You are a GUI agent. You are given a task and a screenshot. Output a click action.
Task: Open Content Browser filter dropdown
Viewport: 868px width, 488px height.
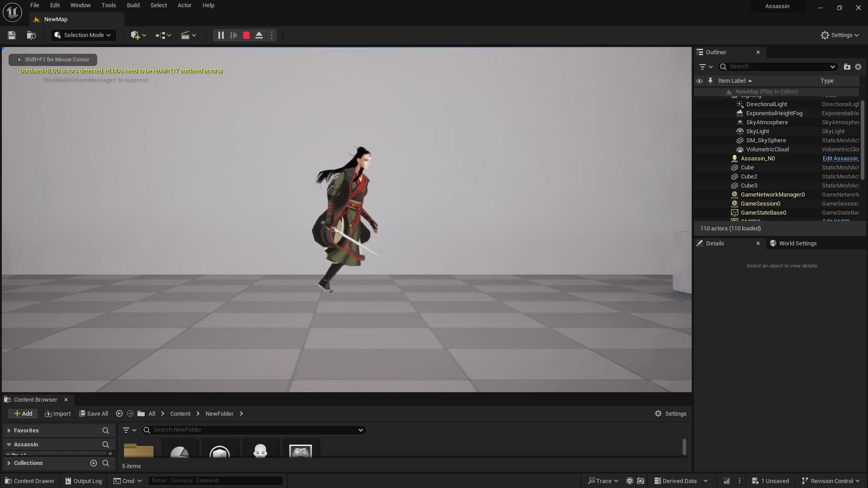[x=129, y=430]
